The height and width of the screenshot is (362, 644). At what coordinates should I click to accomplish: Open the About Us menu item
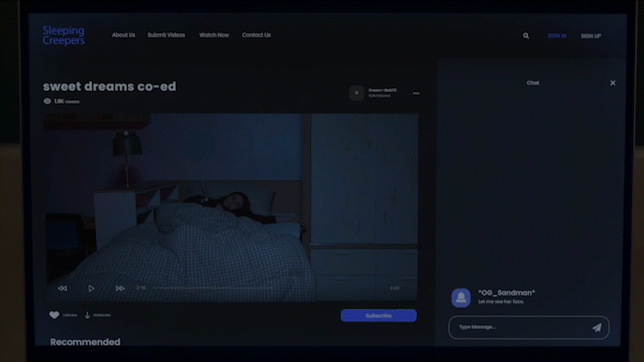(x=123, y=35)
